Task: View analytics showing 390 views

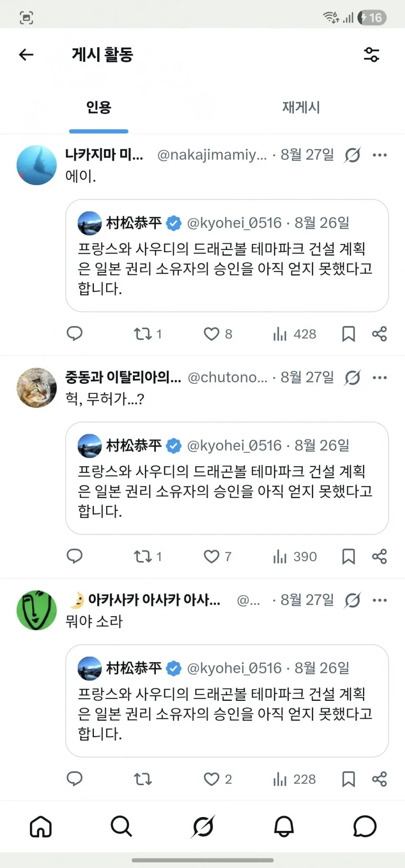Action: [x=294, y=557]
